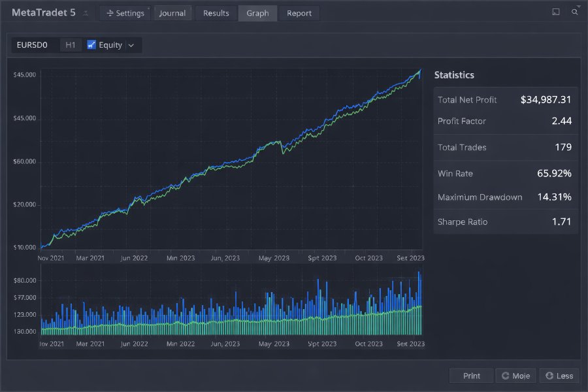588x392 pixels.
Task: Select the H1 timeframe button
Action: [x=70, y=45]
